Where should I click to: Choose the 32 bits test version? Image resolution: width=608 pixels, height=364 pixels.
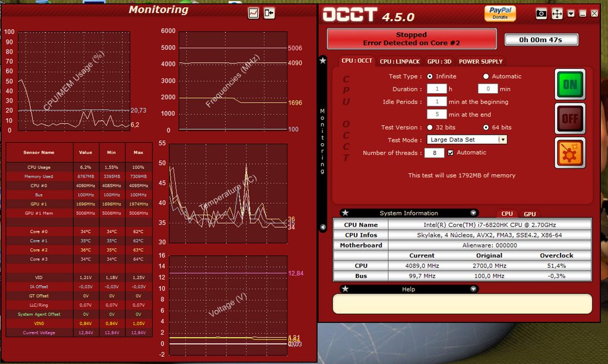pyautogui.click(x=430, y=127)
